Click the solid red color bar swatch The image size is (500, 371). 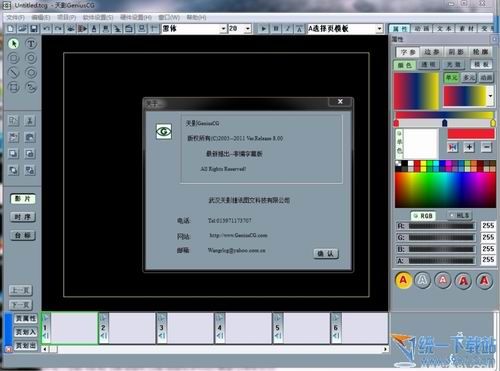click(471, 134)
